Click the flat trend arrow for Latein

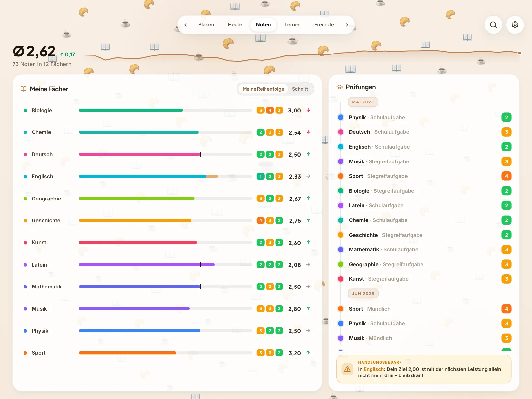tap(308, 265)
